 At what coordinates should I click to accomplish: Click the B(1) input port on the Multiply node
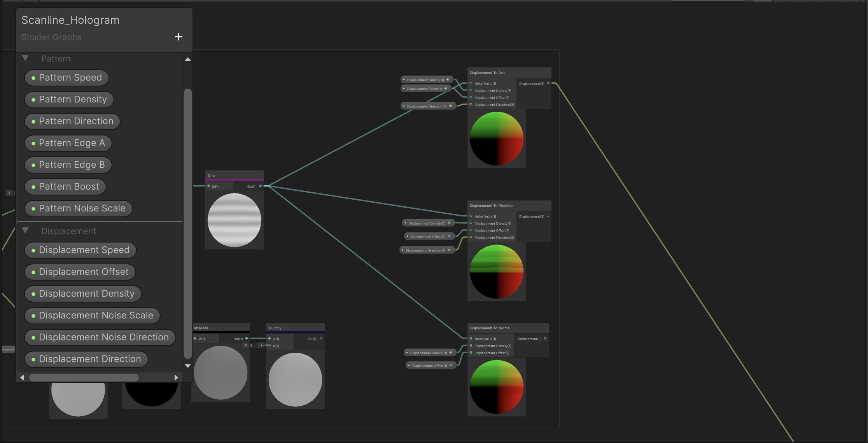pos(270,346)
